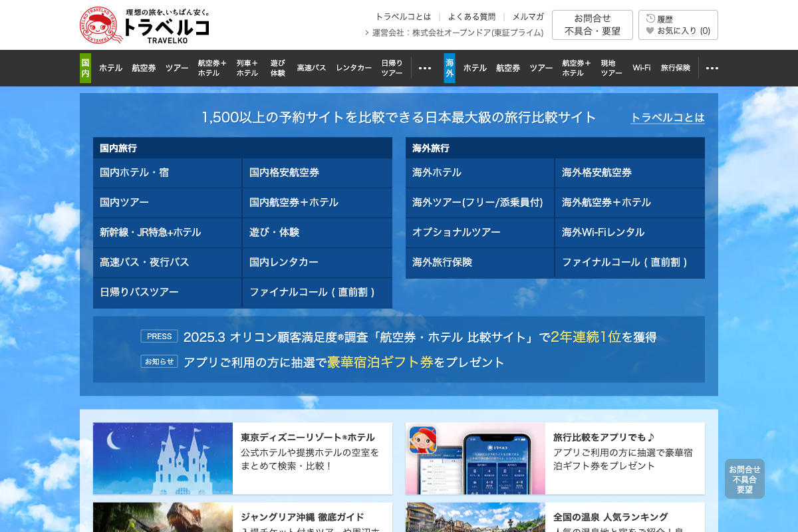
Task: Open the 履歴 history clock icon
Action: pyautogui.click(x=650, y=19)
